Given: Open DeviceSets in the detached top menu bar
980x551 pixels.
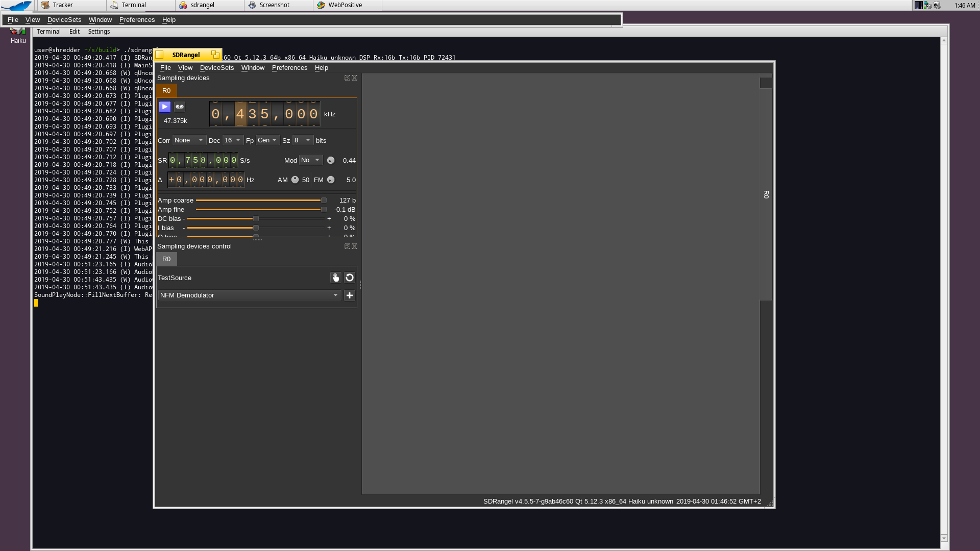Looking at the screenshot, I should (x=64, y=20).
